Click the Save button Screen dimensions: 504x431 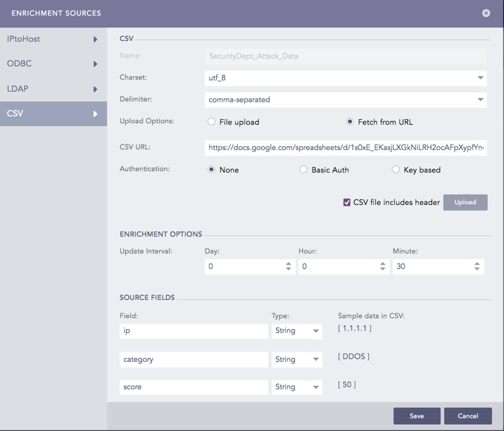[x=417, y=416]
